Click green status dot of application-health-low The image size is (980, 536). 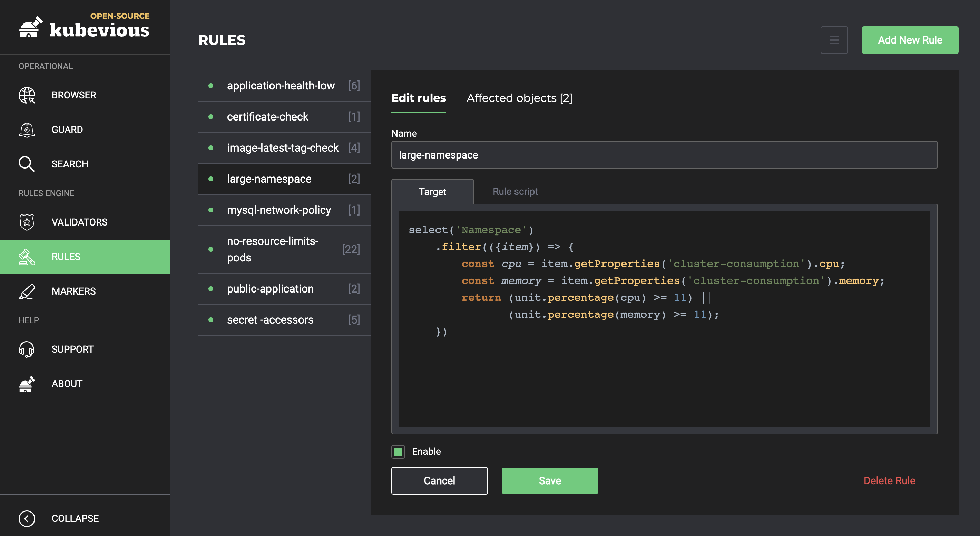click(211, 86)
